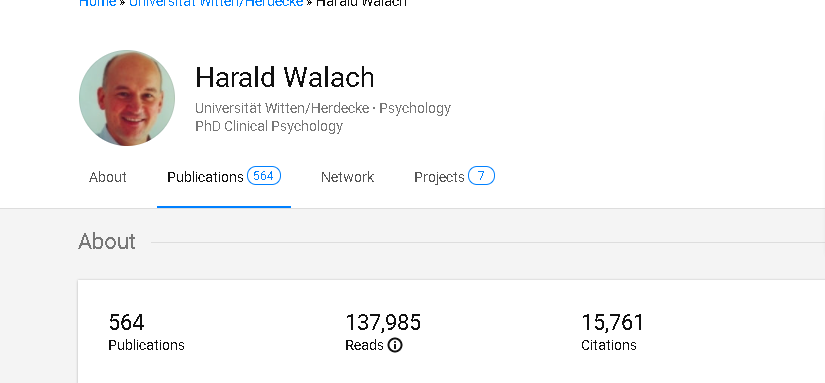Click the gray About section heading
The height and width of the screenshot is (383, 825).
pyautogui.click(x=107, y=241)
